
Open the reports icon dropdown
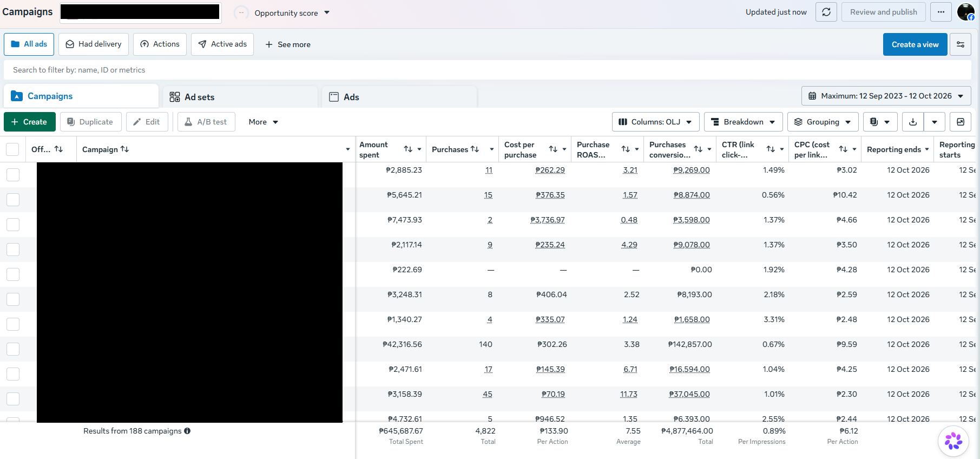pyautogui.click(x=880, y=122)
